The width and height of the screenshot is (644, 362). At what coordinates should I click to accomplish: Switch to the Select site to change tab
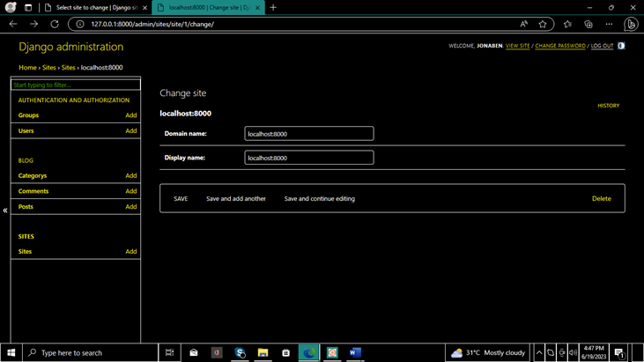(96, 7)
